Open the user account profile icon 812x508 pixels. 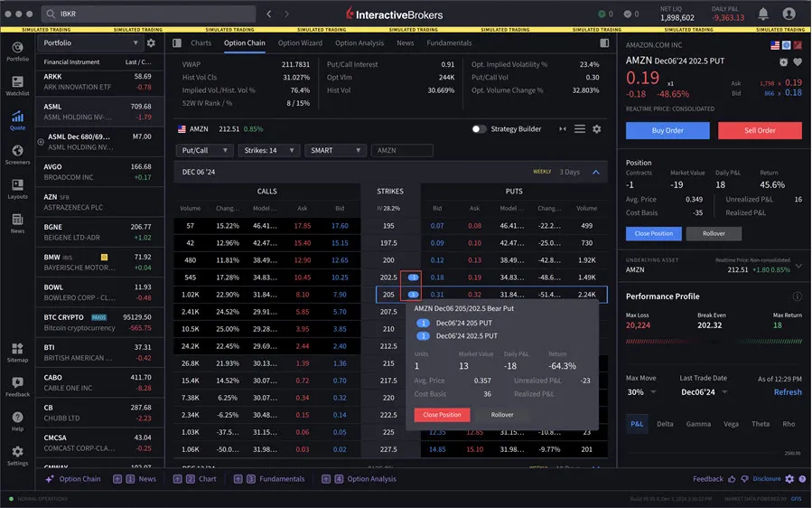789,14
